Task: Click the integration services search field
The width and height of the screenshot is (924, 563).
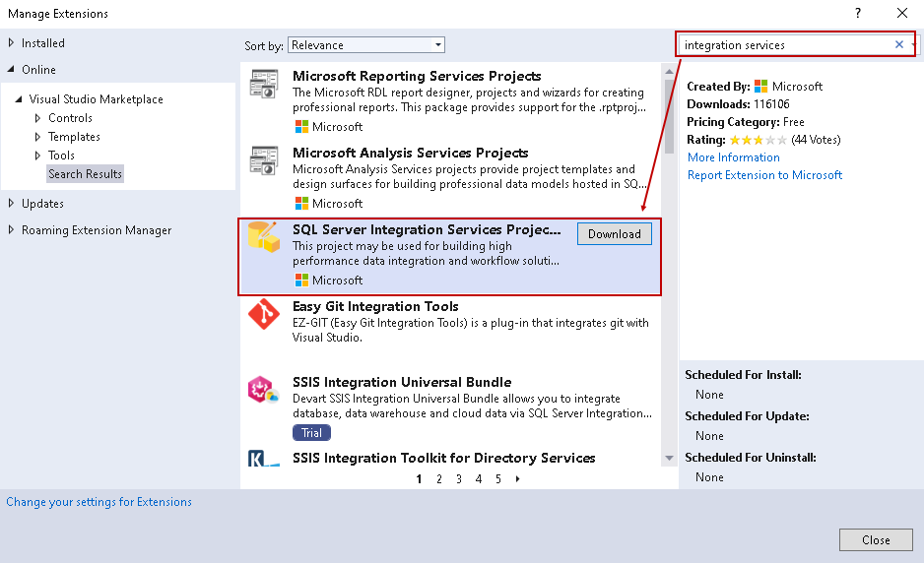Action: click(784, 44)
